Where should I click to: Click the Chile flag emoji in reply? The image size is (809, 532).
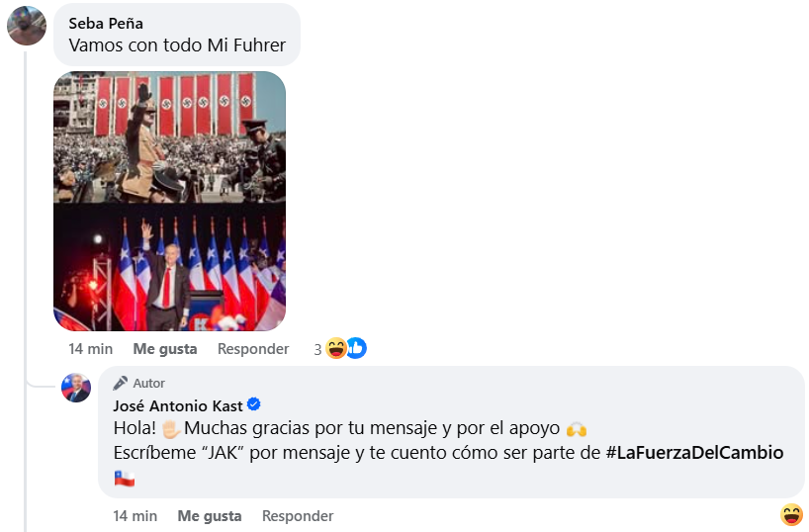[x=125, y=479]
